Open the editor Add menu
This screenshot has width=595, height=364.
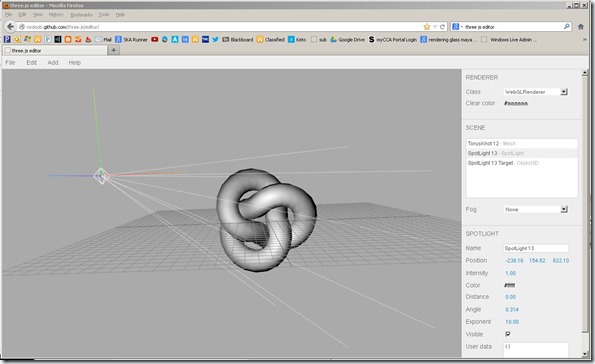click(53, 63)
